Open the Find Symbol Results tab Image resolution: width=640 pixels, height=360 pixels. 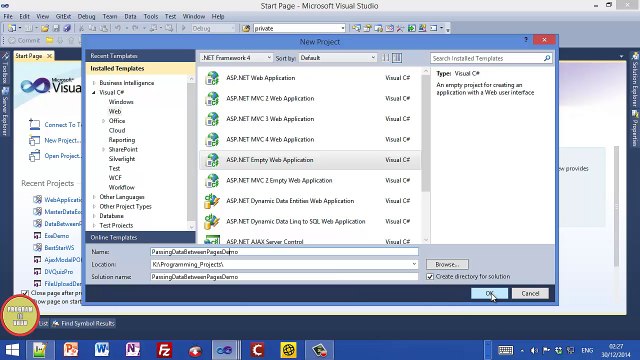[83, 323]
